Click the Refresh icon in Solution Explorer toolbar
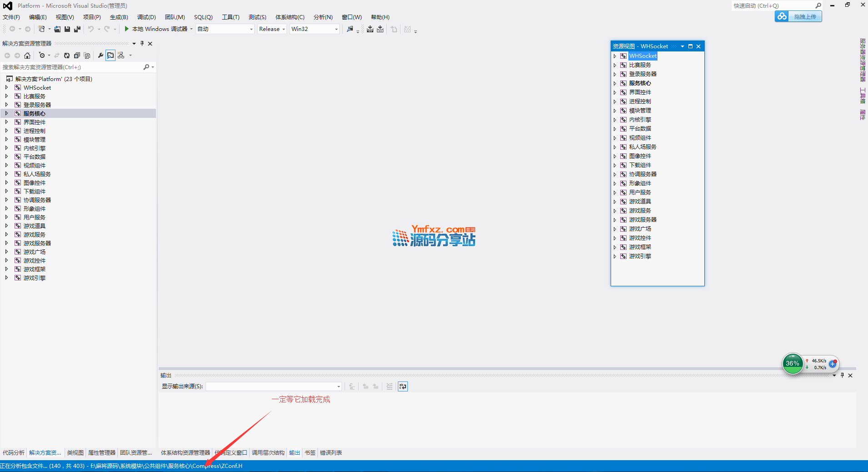This screenshot has width=868, height=472. click(x=67, y=56)
